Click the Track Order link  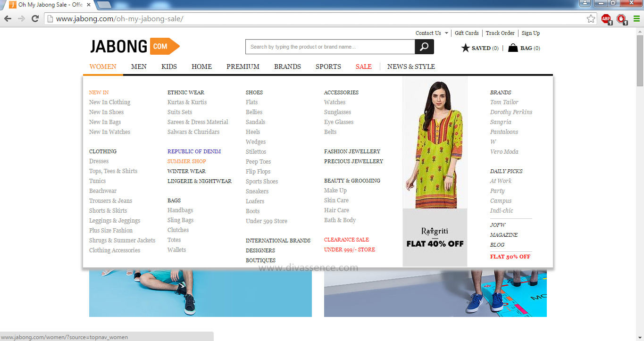[x=500, y=33]
